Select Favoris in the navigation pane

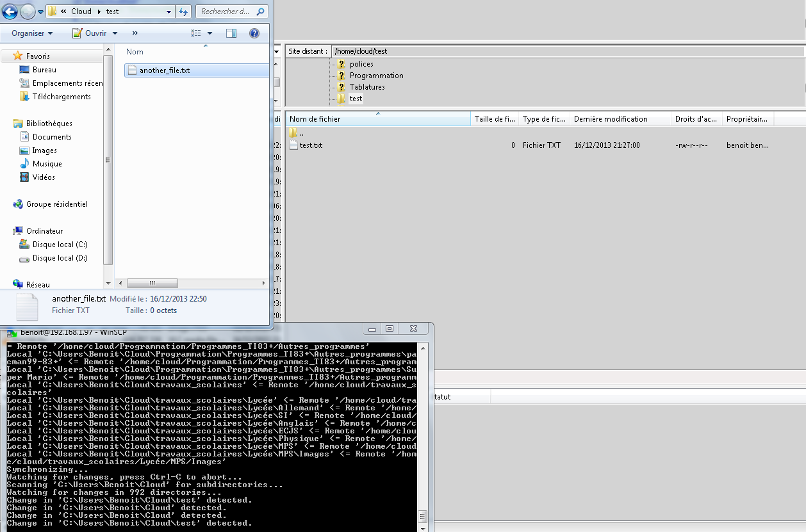tap(38, 56)
